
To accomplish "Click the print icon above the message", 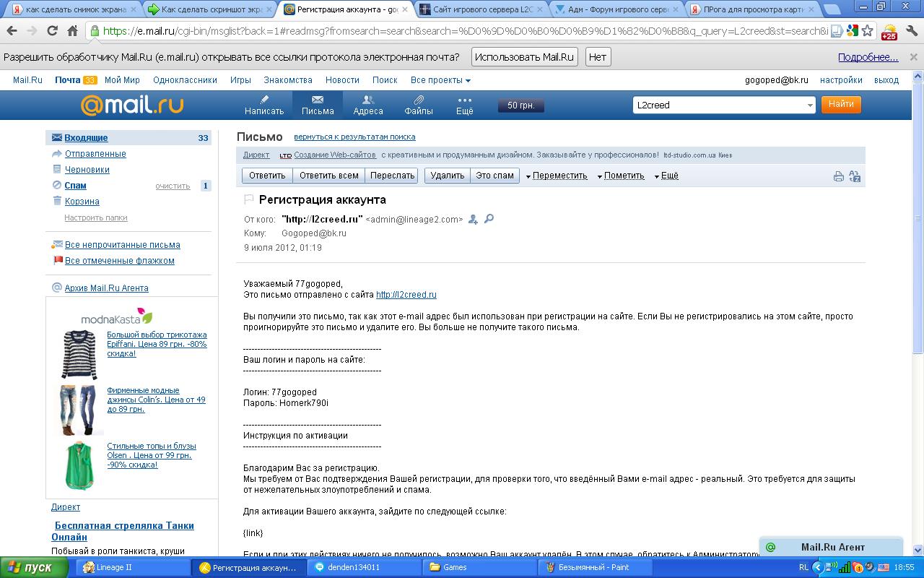I will (x=839, y=176).
